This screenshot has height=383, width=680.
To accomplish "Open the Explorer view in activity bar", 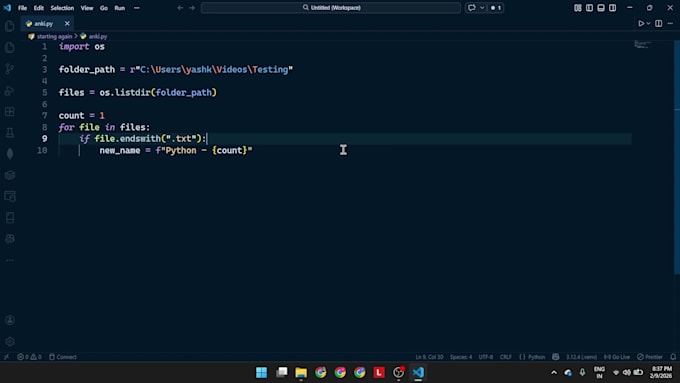I will click(10, 26).
